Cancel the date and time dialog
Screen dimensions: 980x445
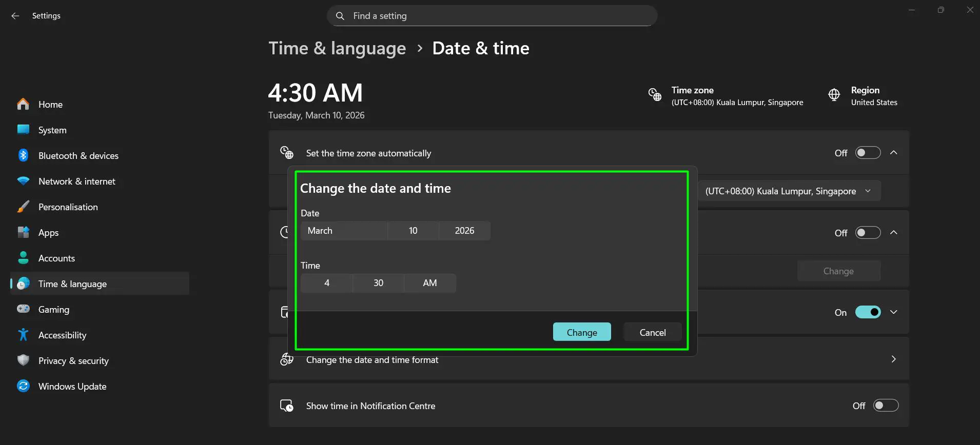tap(653, 332)
